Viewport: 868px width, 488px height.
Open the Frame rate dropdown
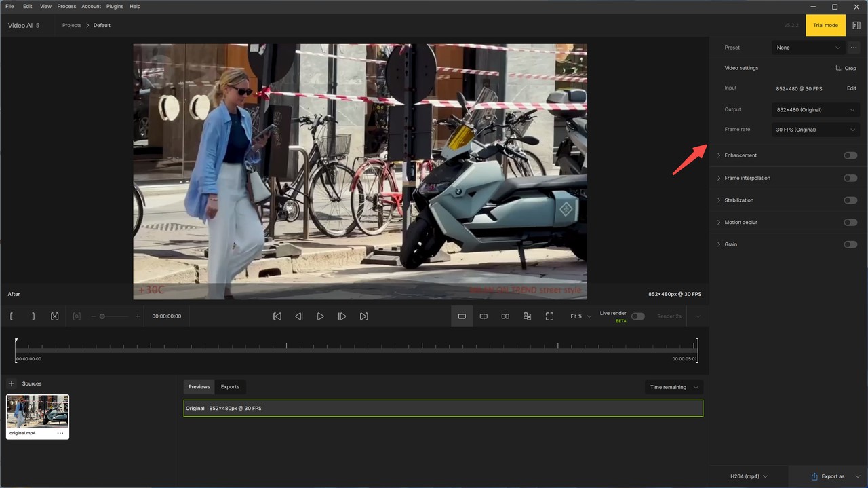pyautogui.click(x=815, y=130)
